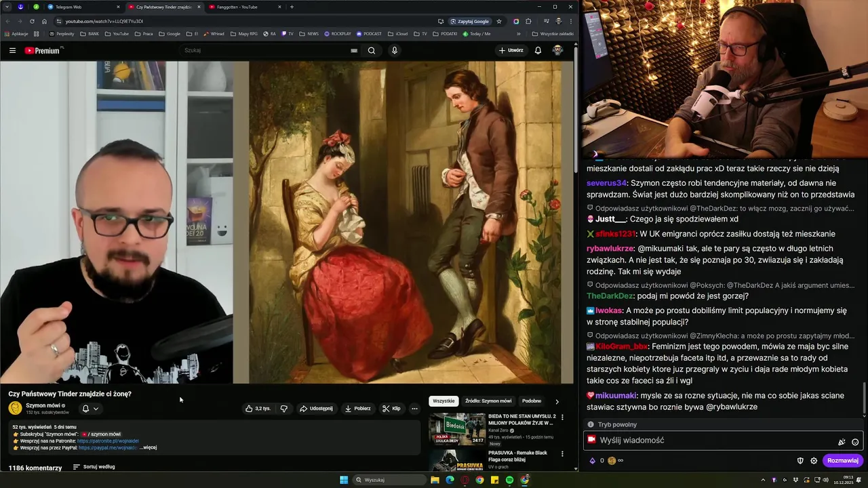
Task: Create a clip with 'Klip'
Action: (391, 409)
